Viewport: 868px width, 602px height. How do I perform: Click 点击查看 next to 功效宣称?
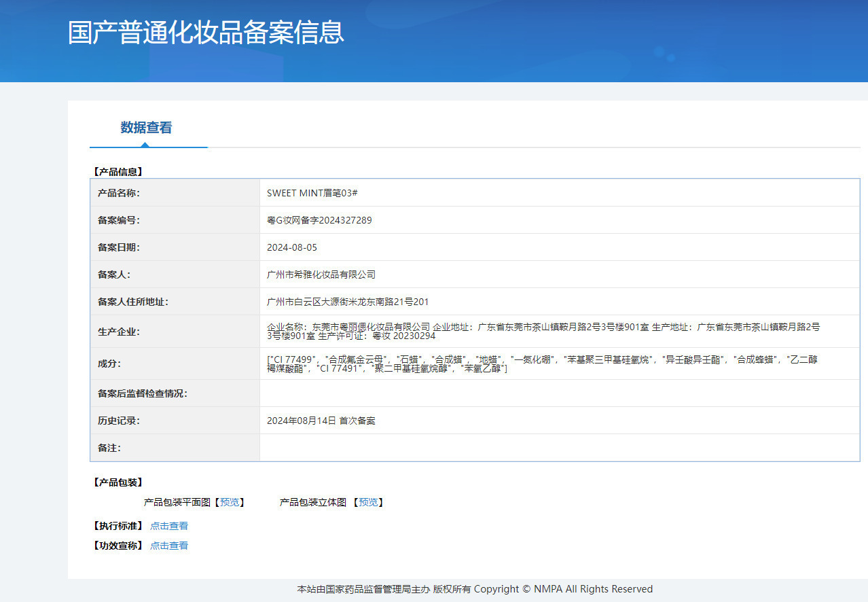pos(169,546)
